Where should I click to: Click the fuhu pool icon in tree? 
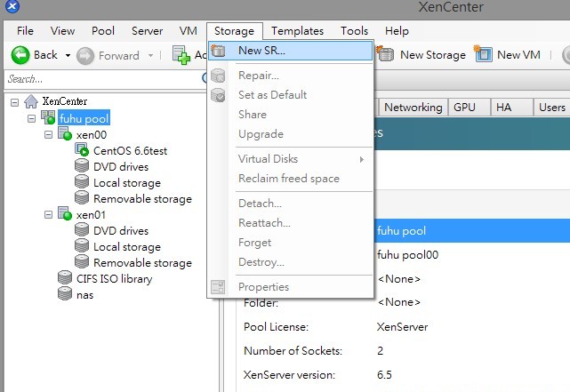(48, 117)
